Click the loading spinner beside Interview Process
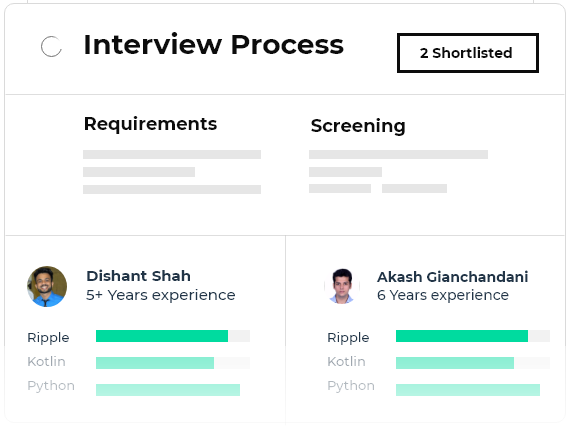This screenshot has width=573, height=441. (51, 46)
